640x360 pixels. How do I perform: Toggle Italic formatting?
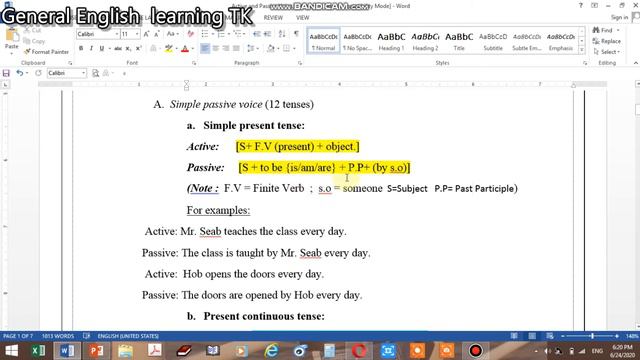(91, 49)
